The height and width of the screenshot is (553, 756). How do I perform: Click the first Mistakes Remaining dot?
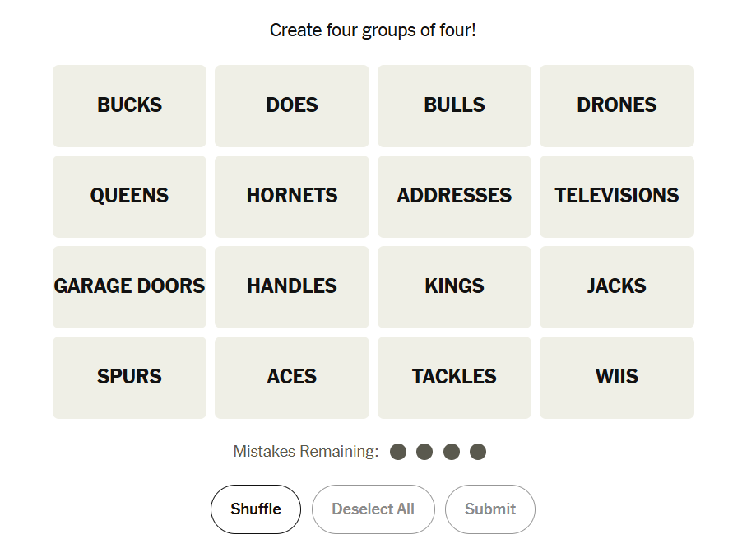398,452
